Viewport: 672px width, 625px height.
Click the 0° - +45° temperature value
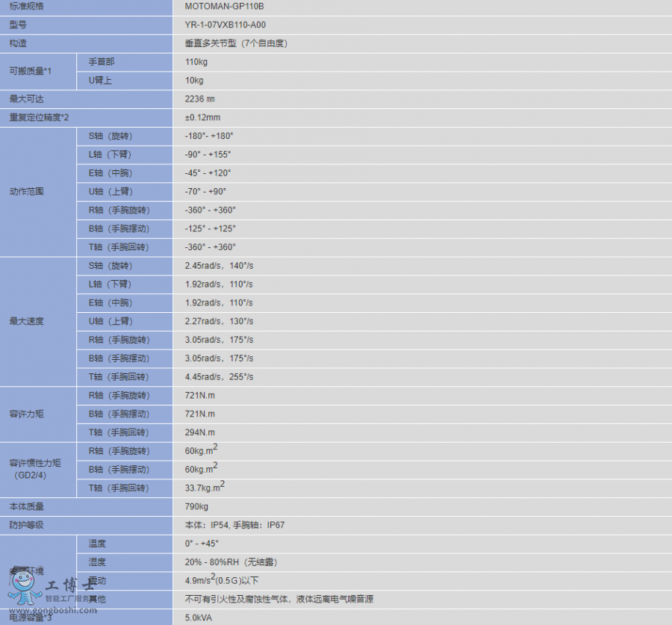click(202, 543)
